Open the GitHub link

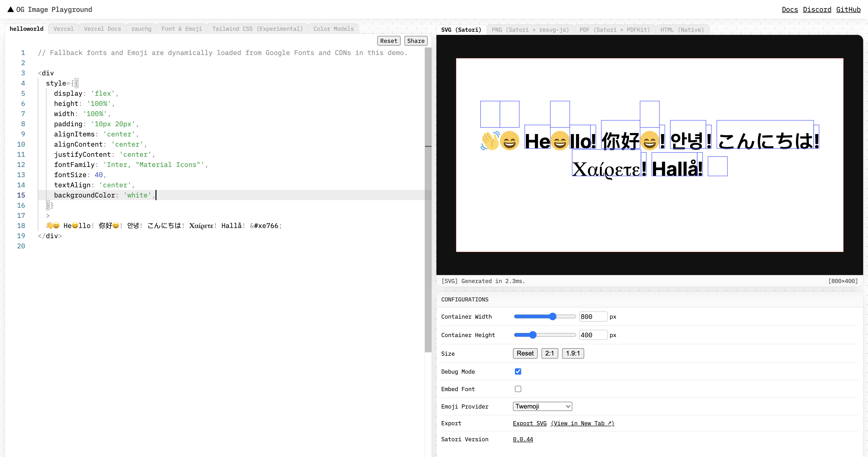click(x=848, y=9)
